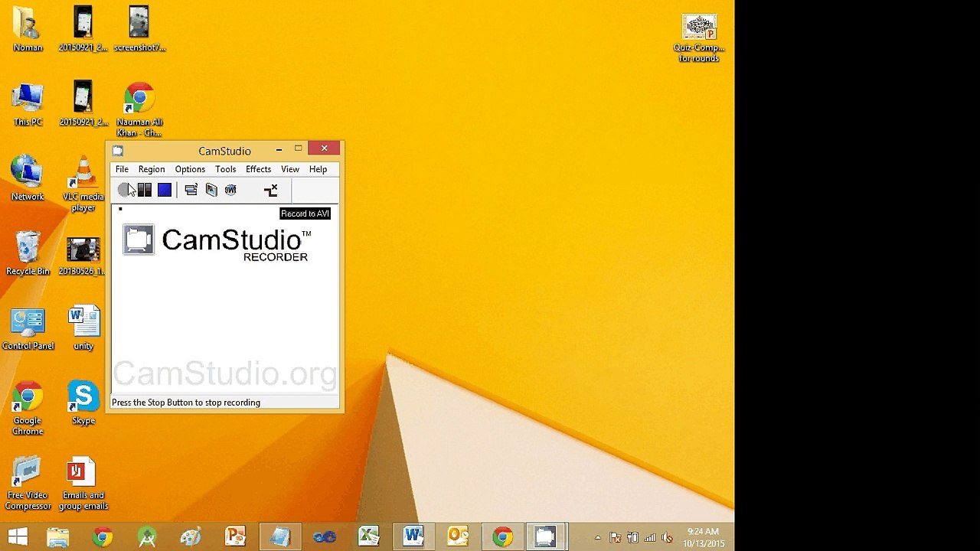This screenshot has width=980, height=551.
Task: Close the CamStudio window
Action: (325, 148)
